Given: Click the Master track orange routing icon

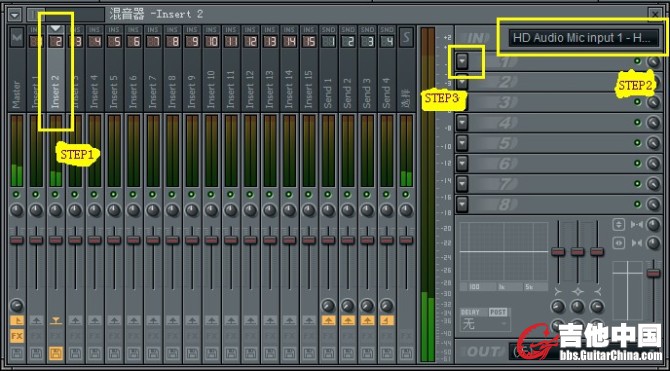Looking at the screenshot, I should 17,321.
